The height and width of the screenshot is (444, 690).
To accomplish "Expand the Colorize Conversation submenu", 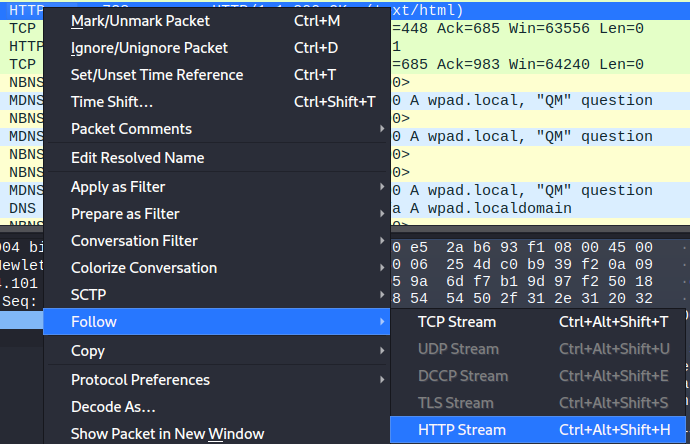I will point(143,268).
